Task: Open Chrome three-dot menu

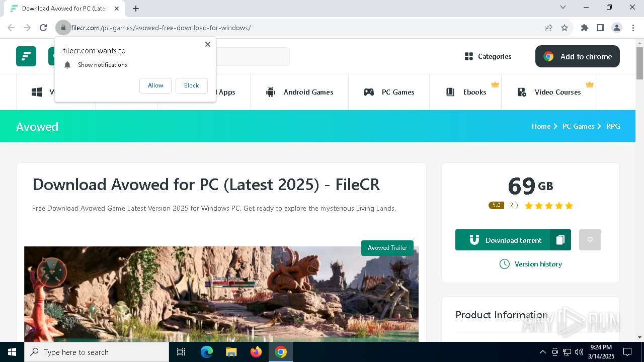Action: (x=633, y=28)
